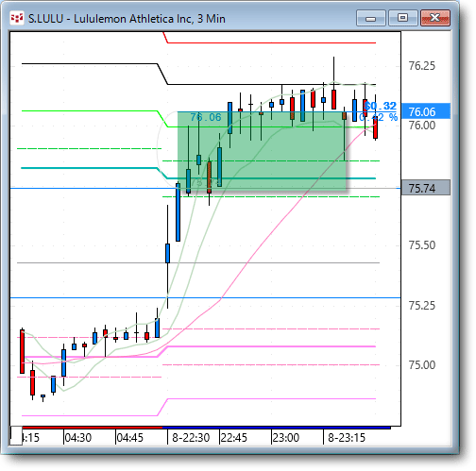Click the $0.32 profit annotation
The height and width of the screenshot is (471, 476).
(381, 106)
